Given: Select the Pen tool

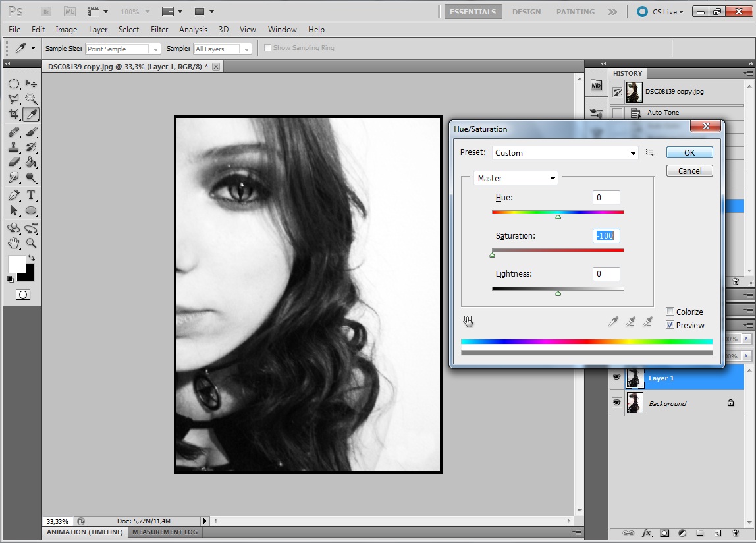Looking at the screenshot, I should [x=14, y=195].
